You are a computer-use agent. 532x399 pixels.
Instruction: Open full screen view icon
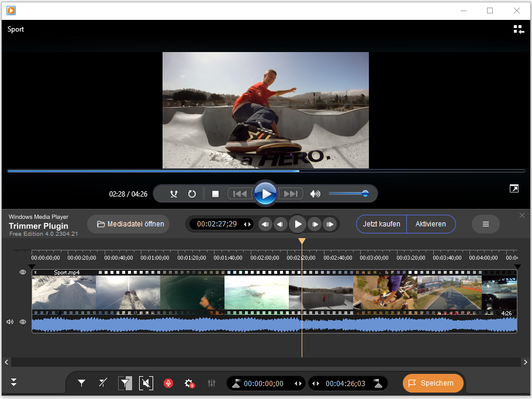pyautogui.click(x=514, y=188)
